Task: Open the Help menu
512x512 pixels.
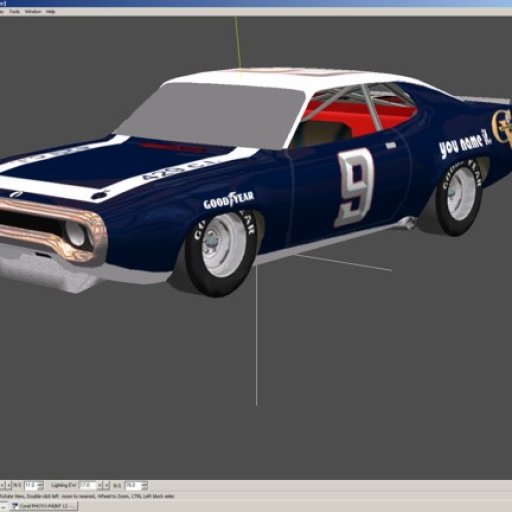Action: pos(51,12)
